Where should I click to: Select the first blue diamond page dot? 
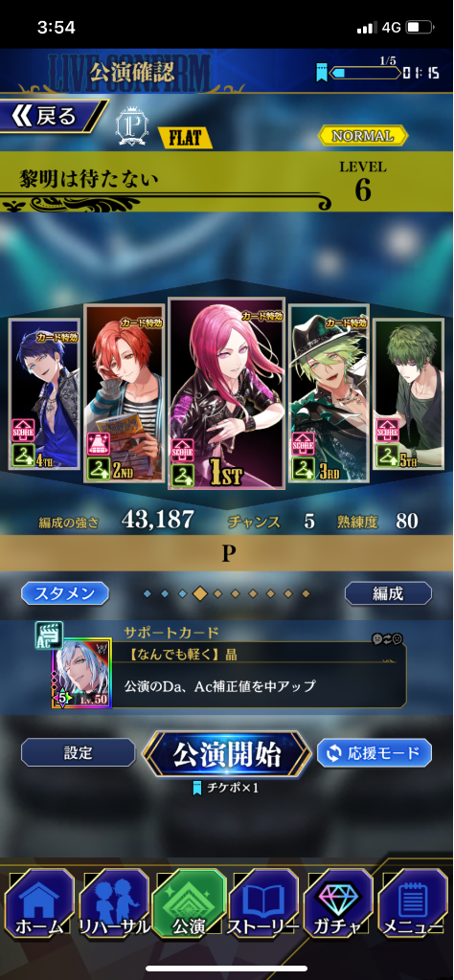coord(147,593)
